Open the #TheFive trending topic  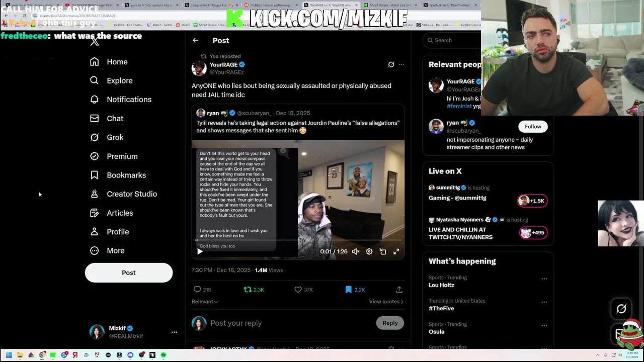coord(441,309)
